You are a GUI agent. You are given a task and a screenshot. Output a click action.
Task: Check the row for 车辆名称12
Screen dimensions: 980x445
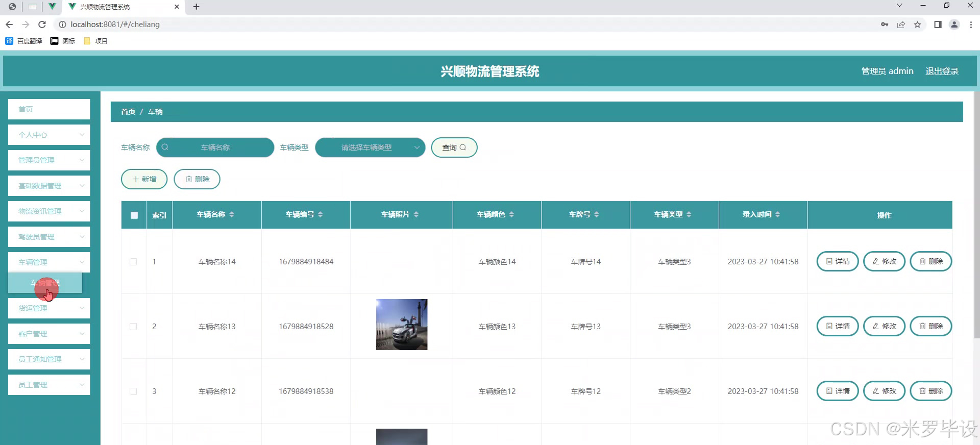(133, 391)
